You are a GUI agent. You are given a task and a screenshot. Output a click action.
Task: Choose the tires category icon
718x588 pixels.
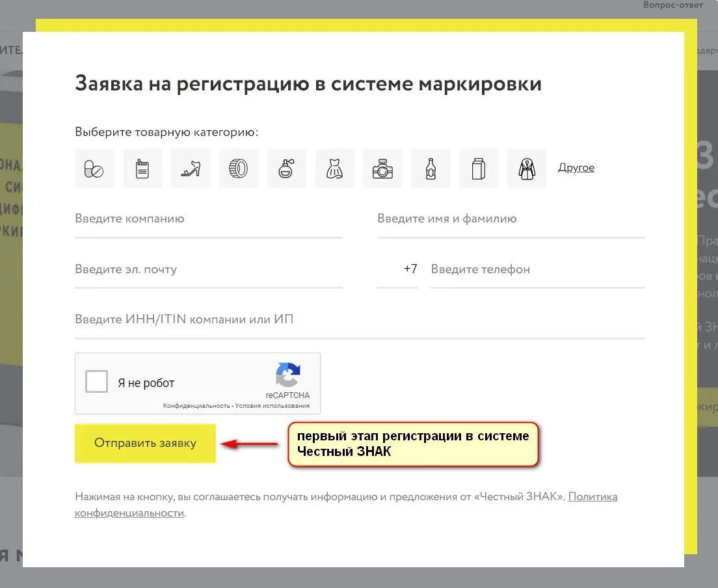coord(239,168)
